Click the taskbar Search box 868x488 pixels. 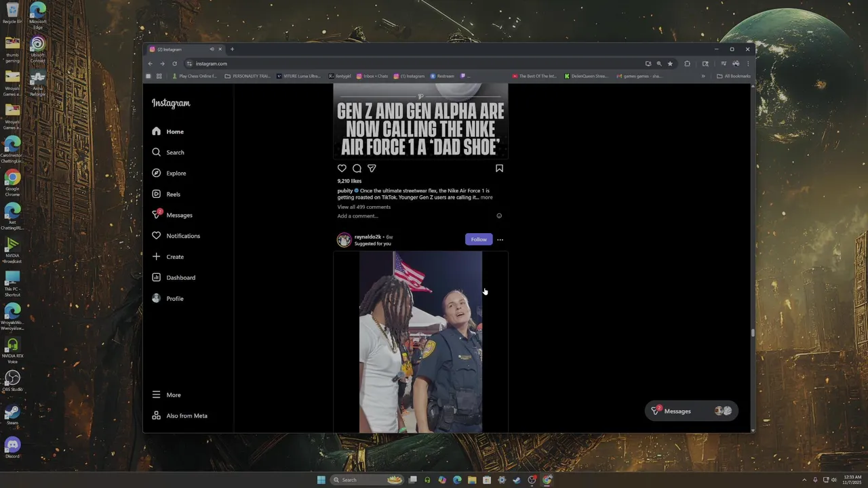click(x=367, y=480)
